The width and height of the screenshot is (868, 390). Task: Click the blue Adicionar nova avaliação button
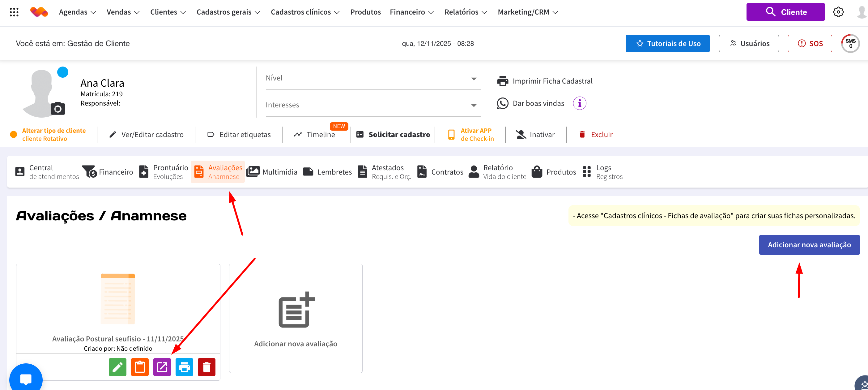[809, 245]
